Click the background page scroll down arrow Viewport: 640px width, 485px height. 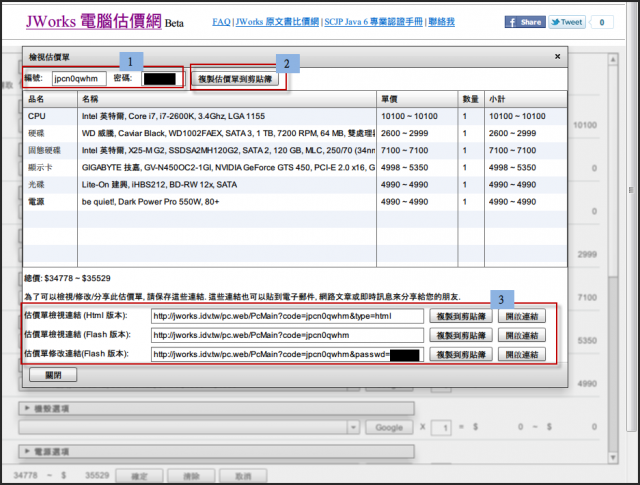pos(613,458)
